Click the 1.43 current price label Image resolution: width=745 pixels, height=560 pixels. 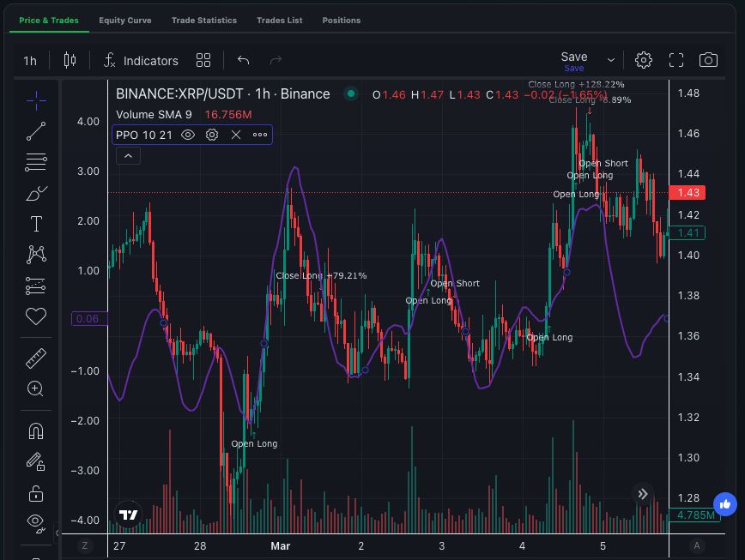pyautogui.click(x=687, y=193)
